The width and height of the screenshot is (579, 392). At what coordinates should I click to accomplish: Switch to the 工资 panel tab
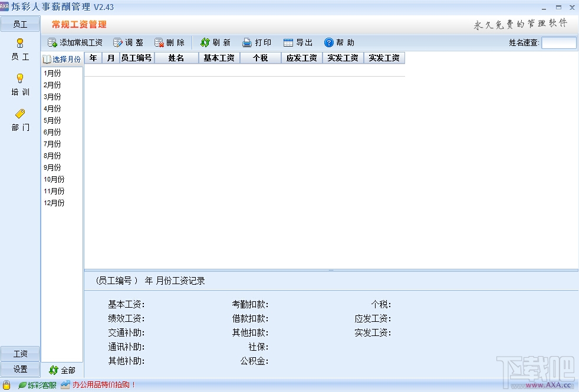click(20, 354)
